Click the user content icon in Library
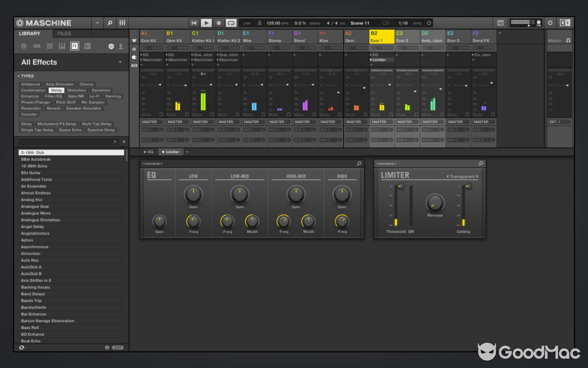Screen dimensions: 588x368 click(x=121, y=46)
